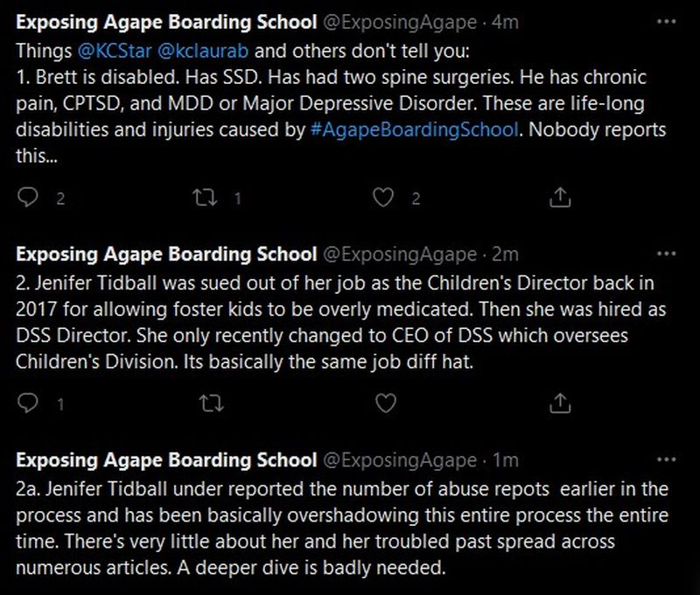The image size is (700, 595).
Task: Reply to the first tweet about Brett
Action: 28,198
